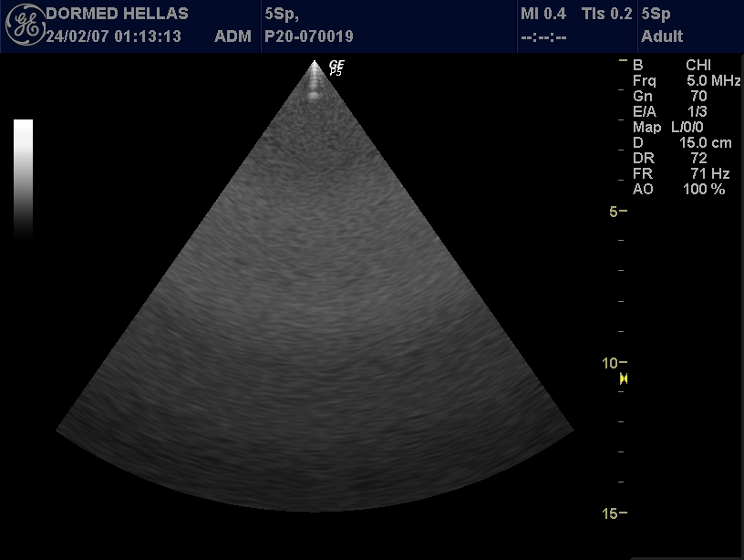
Task: Select the Gn 70 gain parameter
Action: pyautogui.click(x=669, y=96)
